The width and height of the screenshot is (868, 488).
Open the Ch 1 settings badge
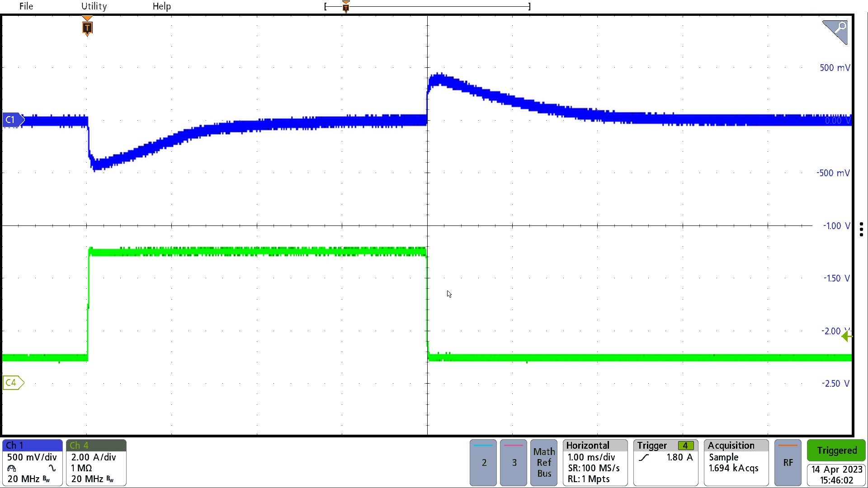(32, 462)
